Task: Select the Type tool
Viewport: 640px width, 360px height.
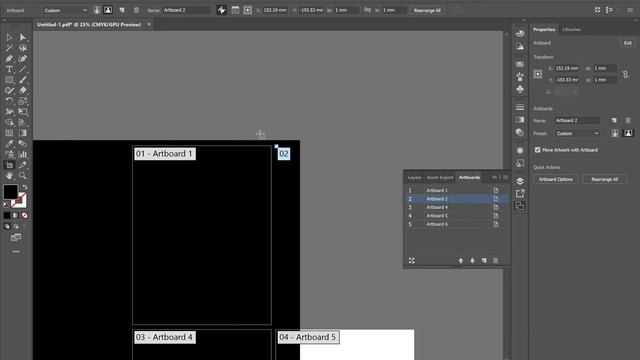Action: point(9,69)
